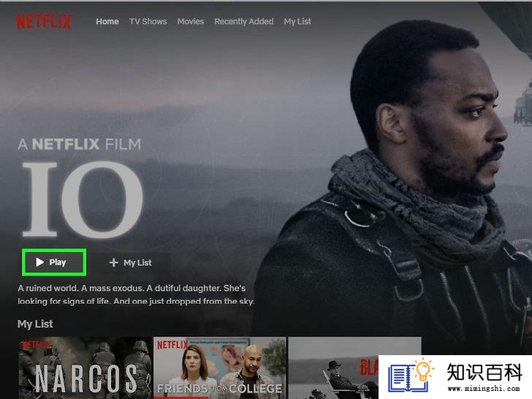Select Recently Added in the top navigation
Screen dimensions: 532x399
coord(243,21)
